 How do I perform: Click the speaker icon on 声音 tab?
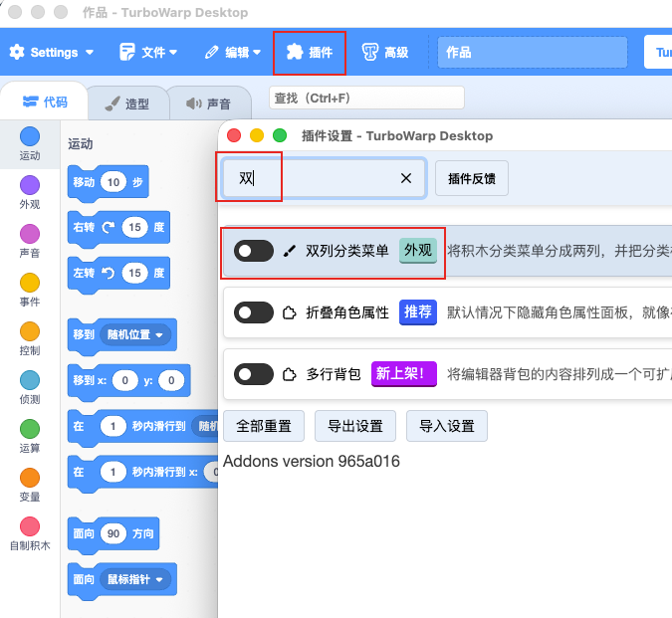pos(194,103)
